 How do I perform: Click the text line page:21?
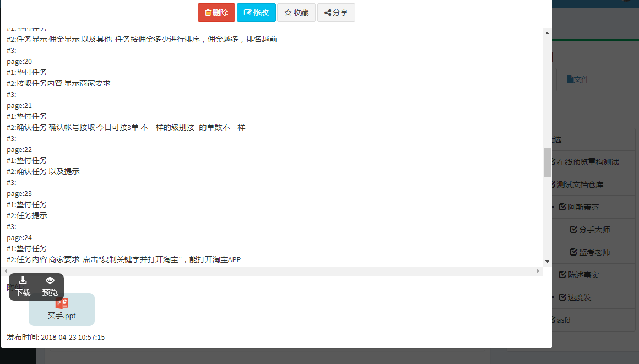tap(19, 106)
